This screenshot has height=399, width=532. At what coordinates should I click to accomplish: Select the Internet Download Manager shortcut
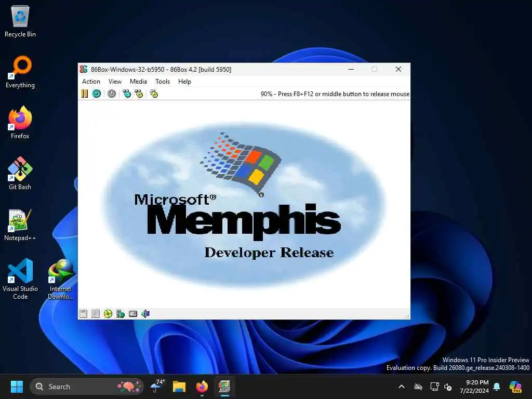(x=61, y=279)
